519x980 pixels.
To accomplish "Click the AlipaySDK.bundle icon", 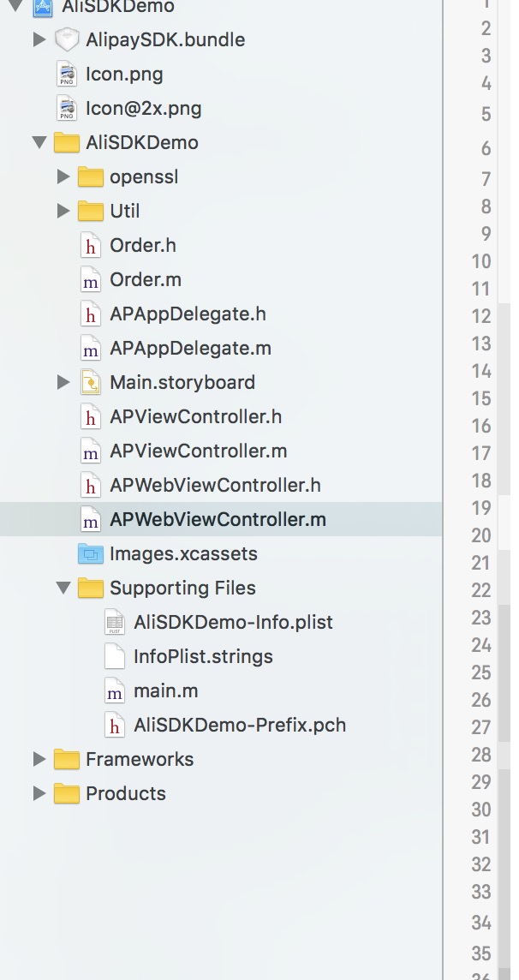I will click(66, 40).
